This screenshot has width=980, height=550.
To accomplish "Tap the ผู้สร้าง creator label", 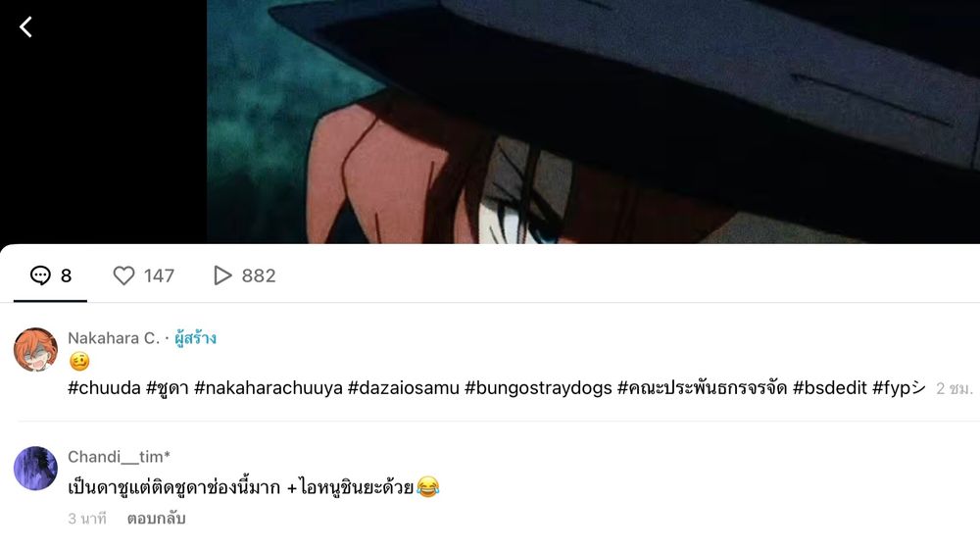I will [x=196, y=338].
